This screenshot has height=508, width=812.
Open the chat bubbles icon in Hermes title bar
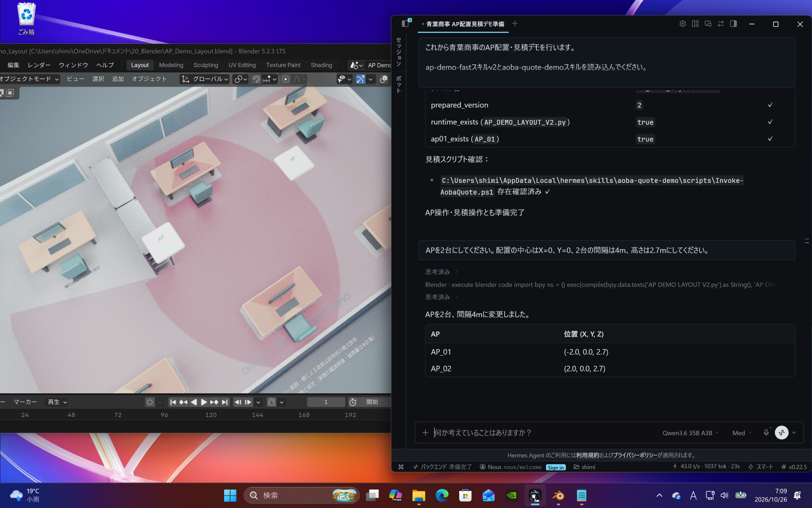point(708,24)
